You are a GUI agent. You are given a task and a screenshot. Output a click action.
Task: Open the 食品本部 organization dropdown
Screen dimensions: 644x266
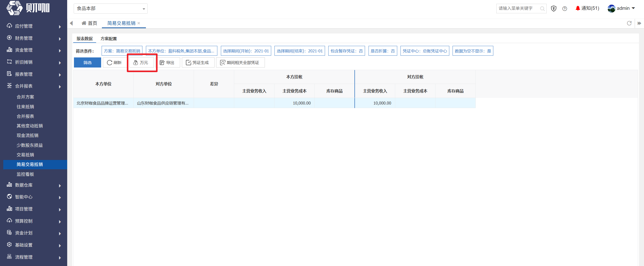[111, 9]
